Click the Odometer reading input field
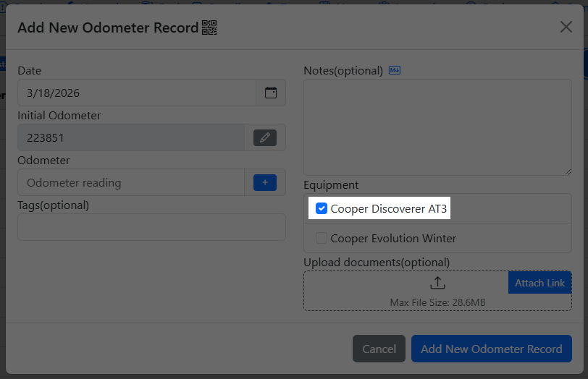 130,183
